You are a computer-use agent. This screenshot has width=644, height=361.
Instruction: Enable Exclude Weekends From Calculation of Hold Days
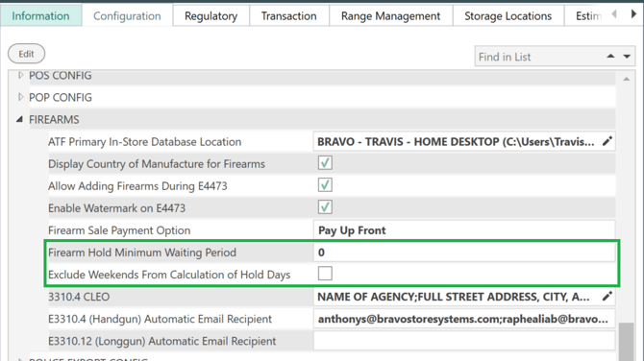[x=325, y=274]
